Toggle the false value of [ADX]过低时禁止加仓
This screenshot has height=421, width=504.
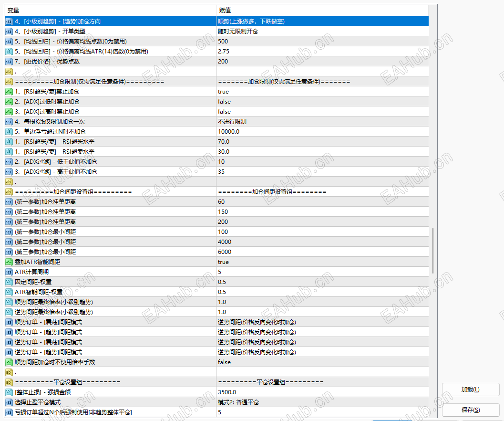(322, 102)
